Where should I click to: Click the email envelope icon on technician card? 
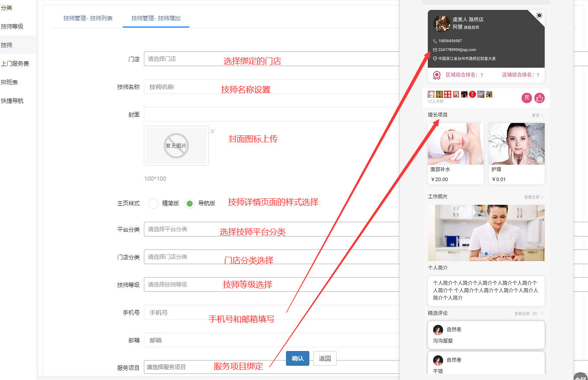coord(435,50)
